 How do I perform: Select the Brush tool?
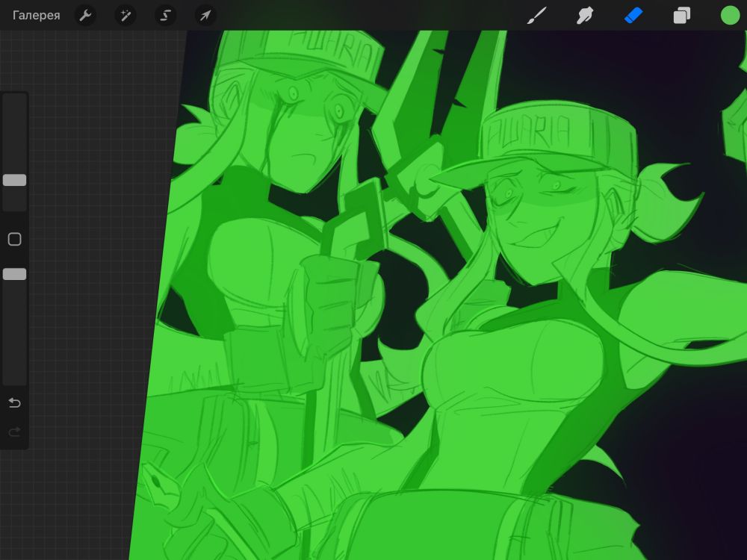537,15
